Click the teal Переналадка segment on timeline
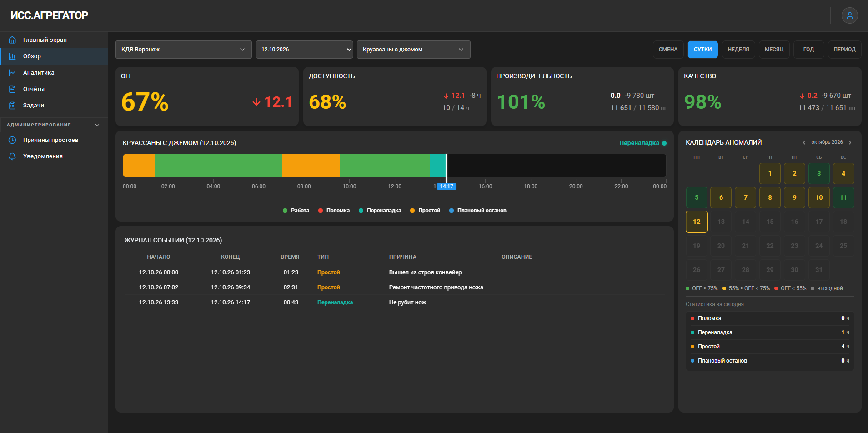Screen dimensions: 868x433 [438, 166]
